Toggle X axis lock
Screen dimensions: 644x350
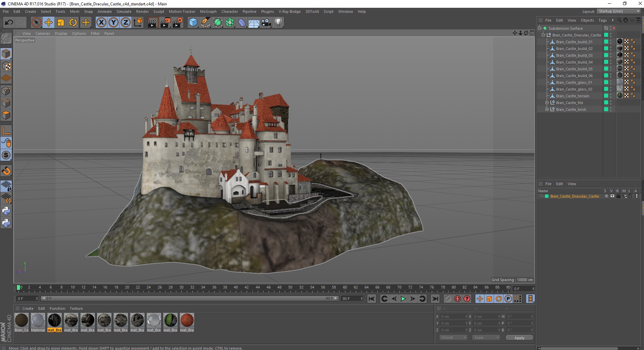pyautogui.click(x=101, y=23)
